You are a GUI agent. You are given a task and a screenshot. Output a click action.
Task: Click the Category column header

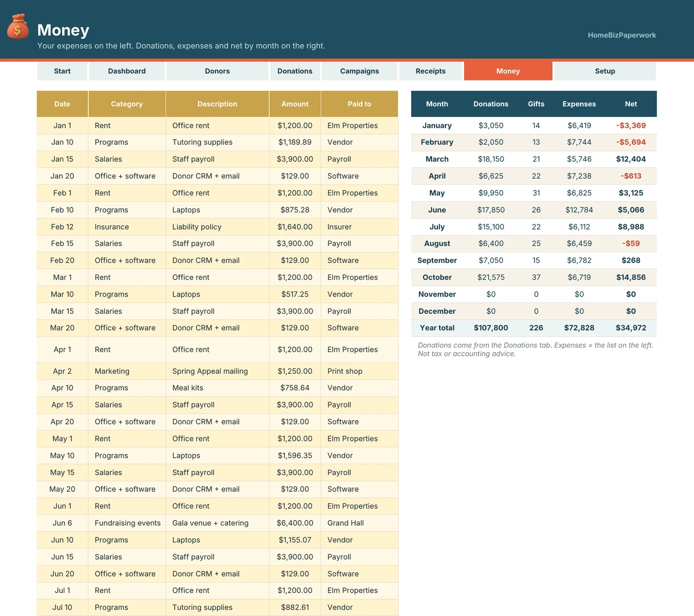click(127, 104)
